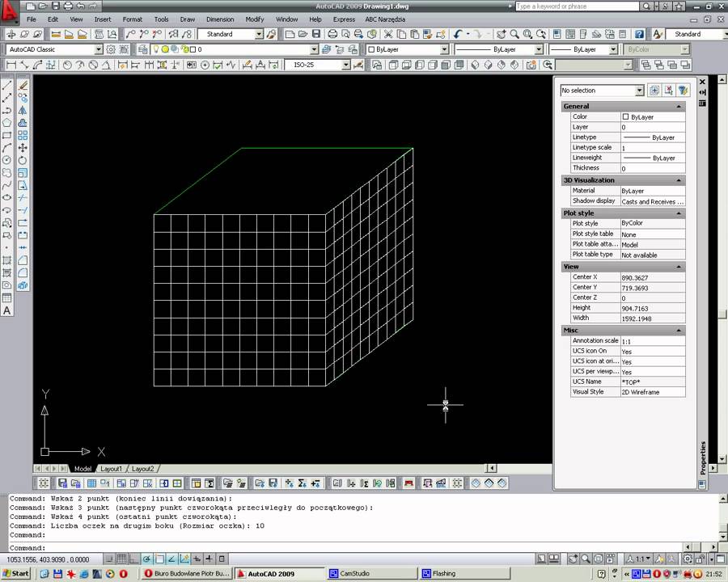The image size is (728, 582).
Task: Toggle Dynamic Input in status bar
Action: coord(197,559)
